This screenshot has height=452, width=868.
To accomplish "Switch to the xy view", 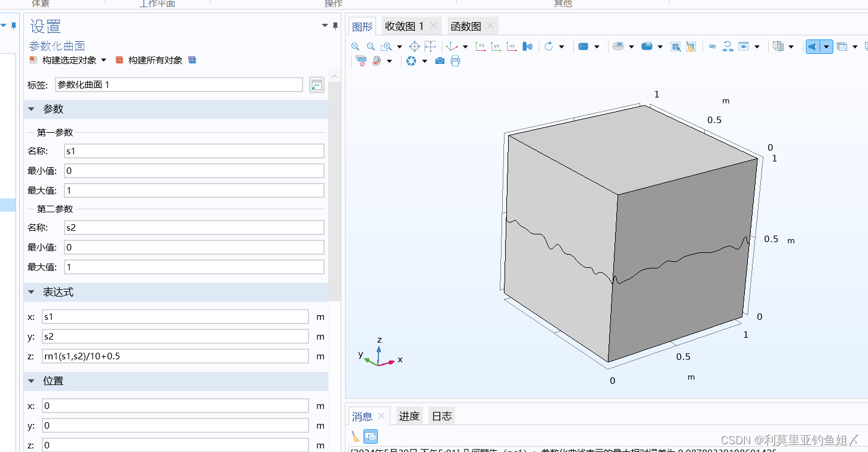I will coord(481,46).
